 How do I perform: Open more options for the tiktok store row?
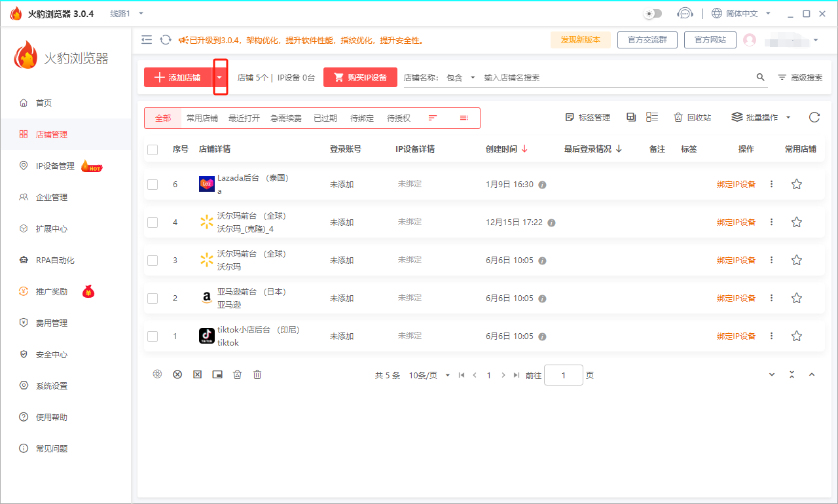pyautogui.click(x=771, y=336)
